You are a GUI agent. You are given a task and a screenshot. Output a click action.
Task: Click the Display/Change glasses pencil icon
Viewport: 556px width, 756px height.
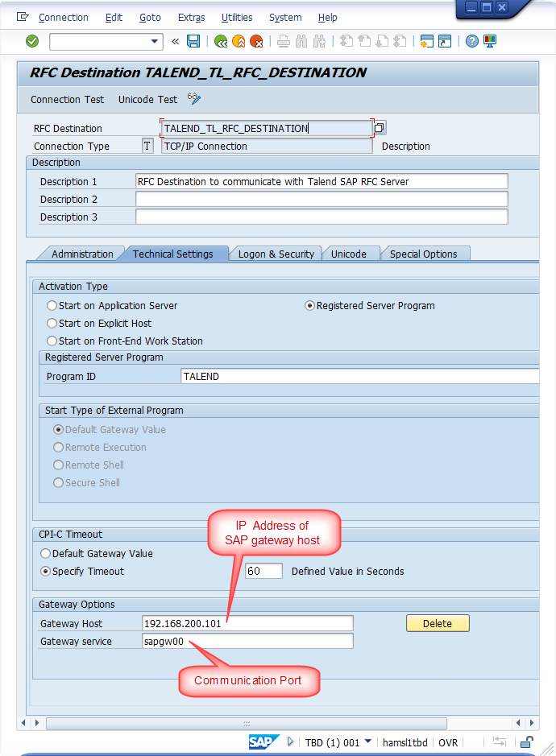pyautogui.click(x=194, y=99)
